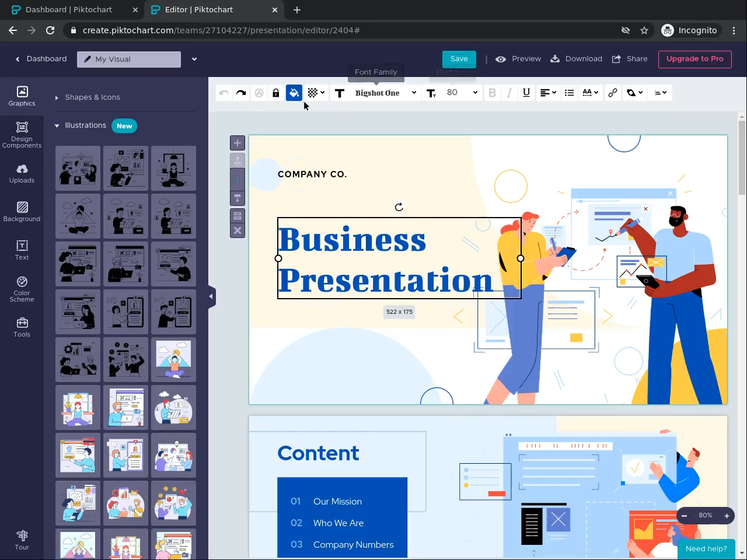Screen dimensions: 747x560
Task: Open the Text panel in sidebar
Action: [x=22, y=250]
